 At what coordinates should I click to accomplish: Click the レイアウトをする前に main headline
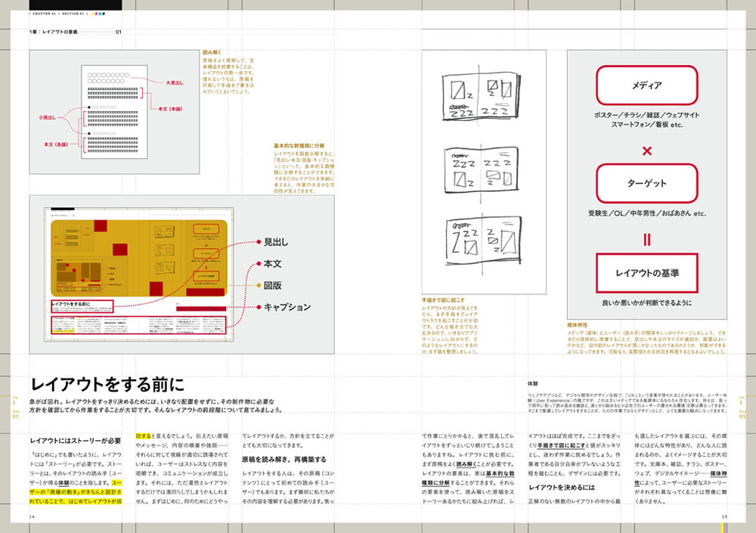coord(107,384)
